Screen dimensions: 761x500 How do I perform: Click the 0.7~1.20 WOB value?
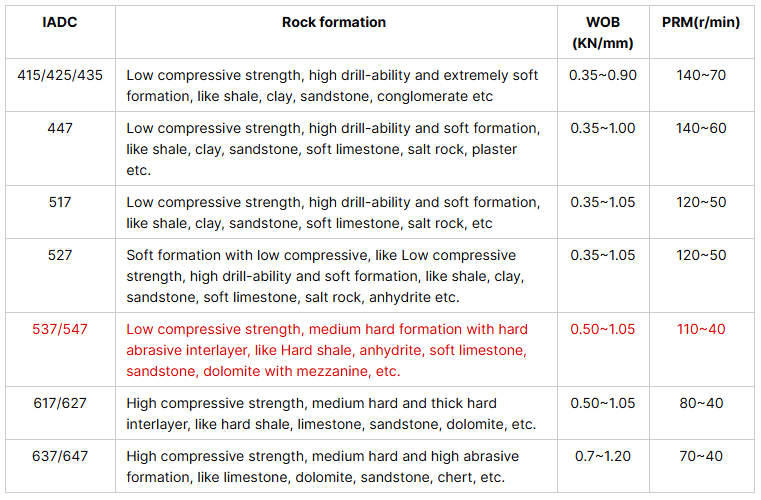click(x=602, y=456)
